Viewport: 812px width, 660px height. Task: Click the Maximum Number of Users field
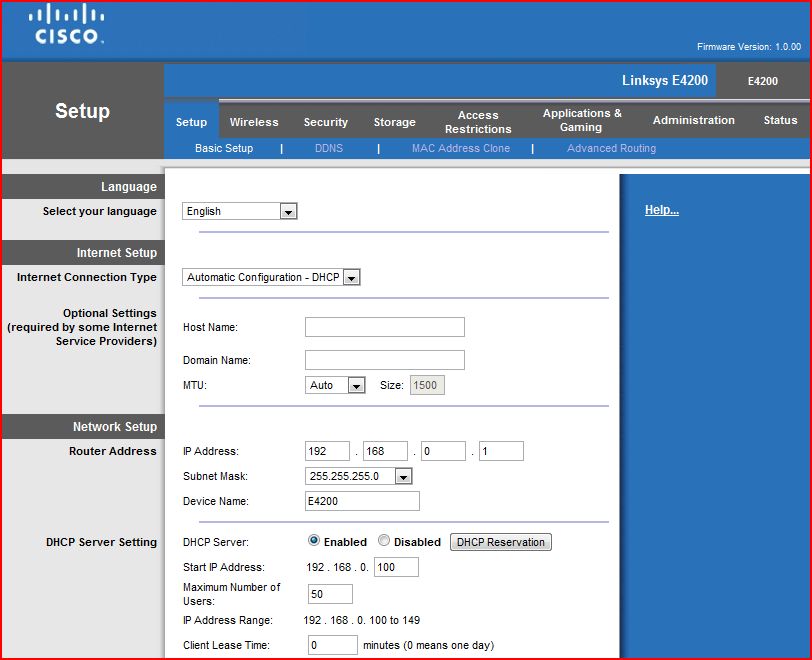[x=330, y=594]
